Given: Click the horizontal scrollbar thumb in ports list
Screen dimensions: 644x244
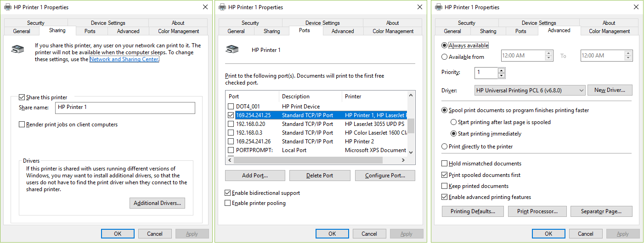Looking at the screenshot, I should click(x=308, y=160).
